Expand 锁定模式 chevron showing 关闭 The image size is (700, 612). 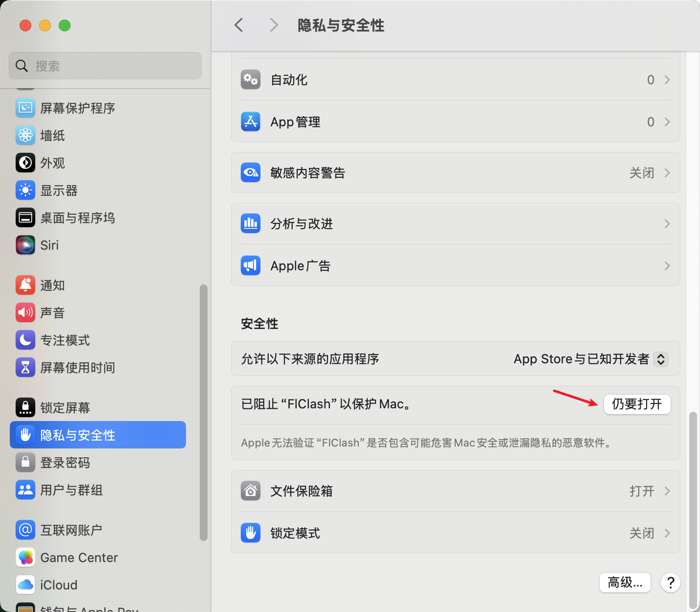tap(667, 533)
